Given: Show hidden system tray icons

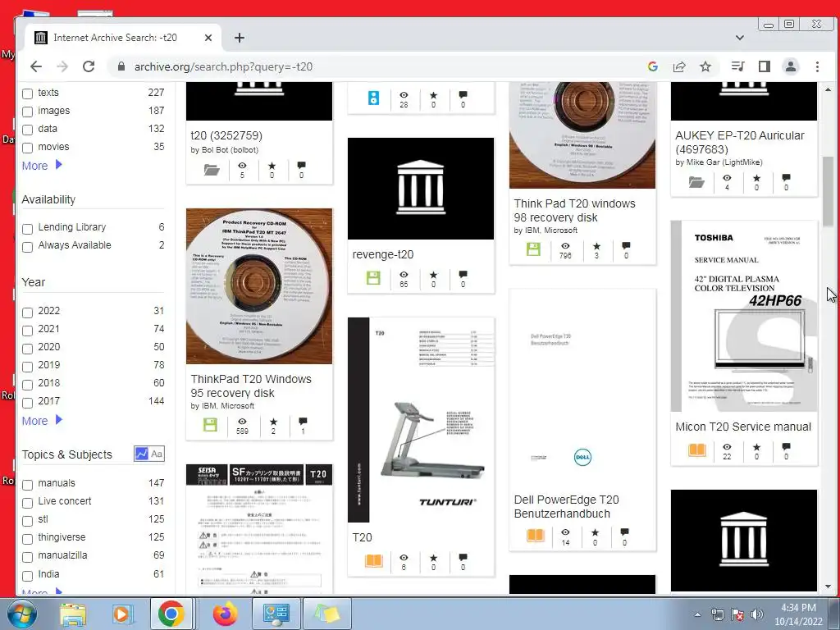Looking at the screenshot, I should pyautogui.click(x=697, y=614).
